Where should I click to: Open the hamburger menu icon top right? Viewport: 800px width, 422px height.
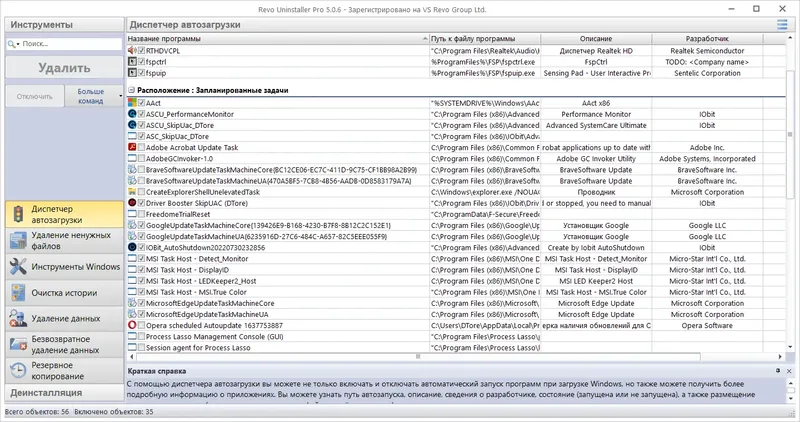782,24
